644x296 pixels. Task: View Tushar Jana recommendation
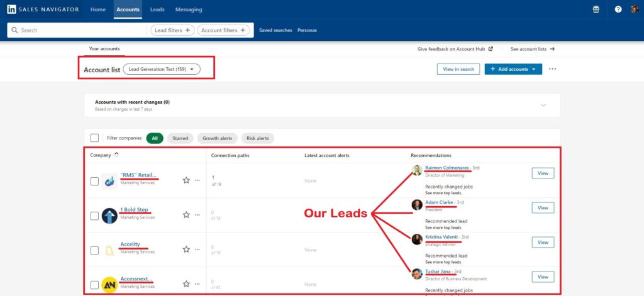(543, 277)
